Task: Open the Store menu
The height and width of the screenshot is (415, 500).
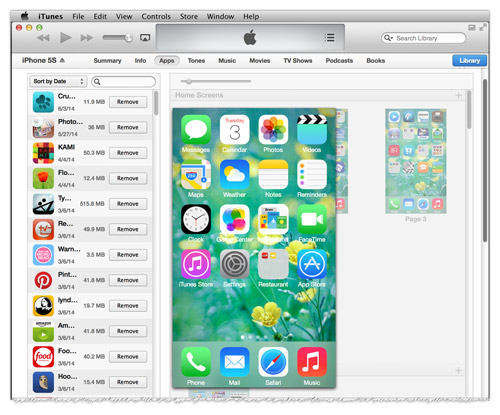Action: click(x=189, y=16)
